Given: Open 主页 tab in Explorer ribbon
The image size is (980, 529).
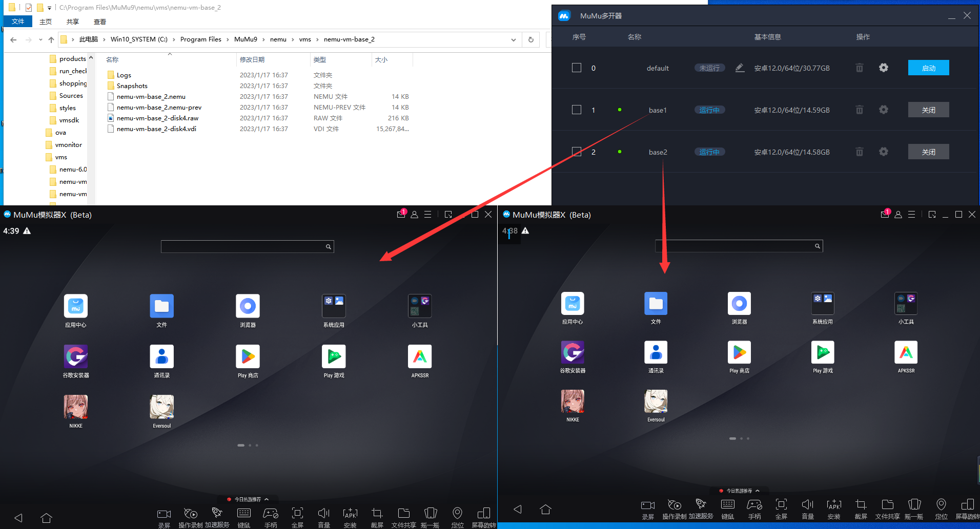Looking at the screenshot, I should click(x=46, y=22).
